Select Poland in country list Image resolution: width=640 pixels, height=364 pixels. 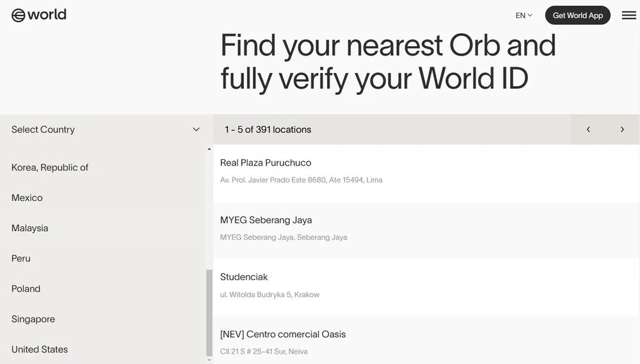(26, 289)
